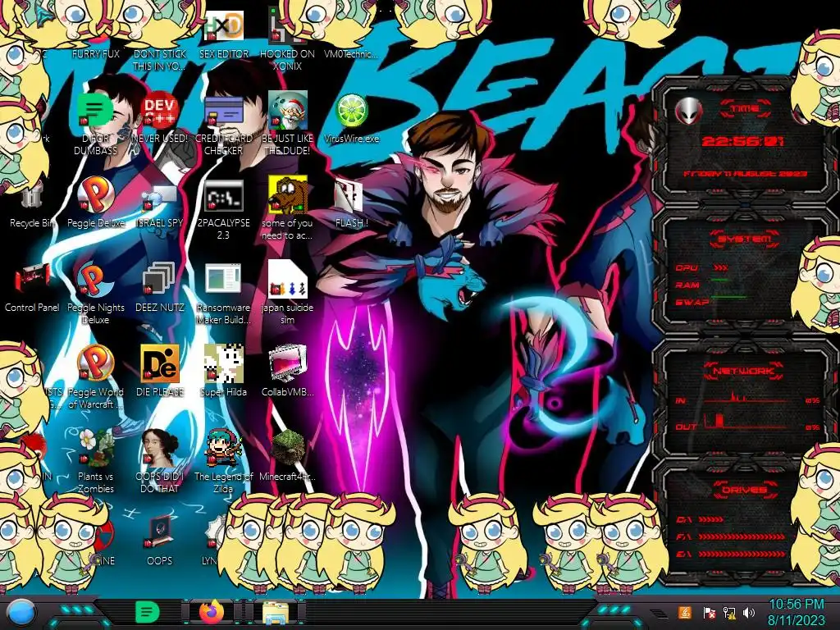Select the FURRY FUX desktop label
Screen dimensions: 840x630
[x=95, y=54]
